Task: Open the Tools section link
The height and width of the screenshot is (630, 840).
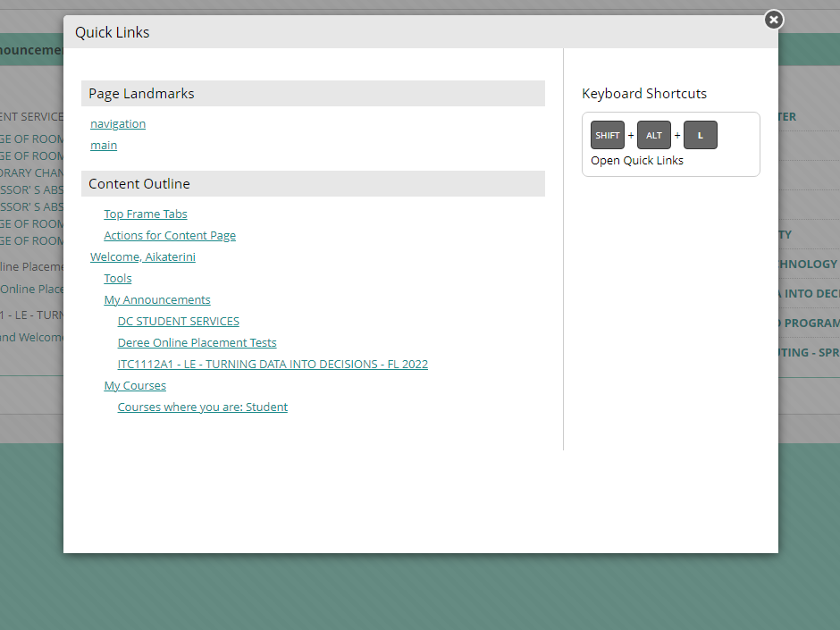Action: coord(117,278)
